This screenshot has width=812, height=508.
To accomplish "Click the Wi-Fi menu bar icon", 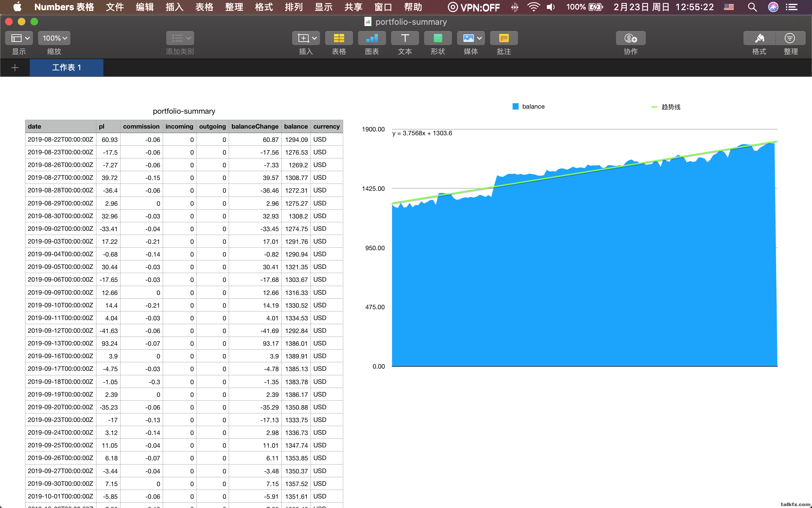I will pyautogui.click(x=534, y=7).
